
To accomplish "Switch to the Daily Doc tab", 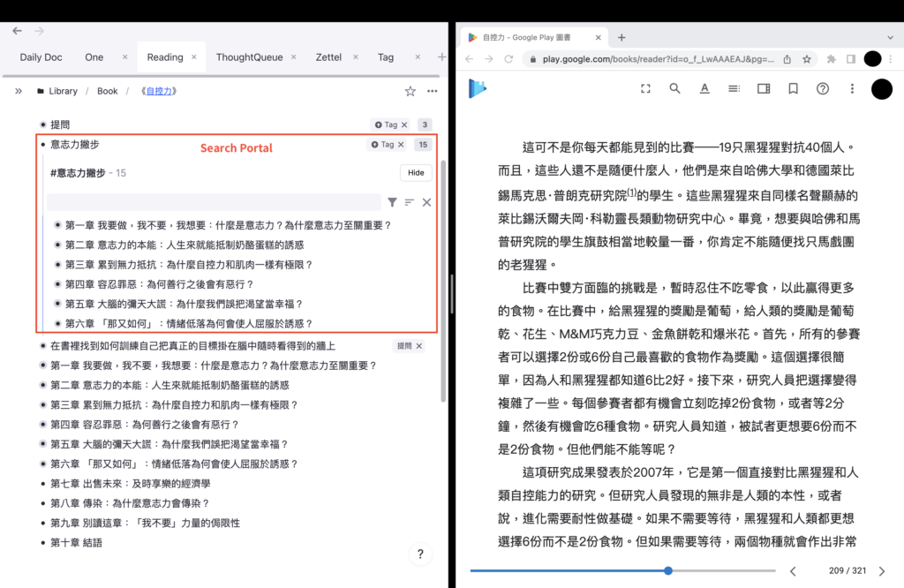I will tap(40, 57).
